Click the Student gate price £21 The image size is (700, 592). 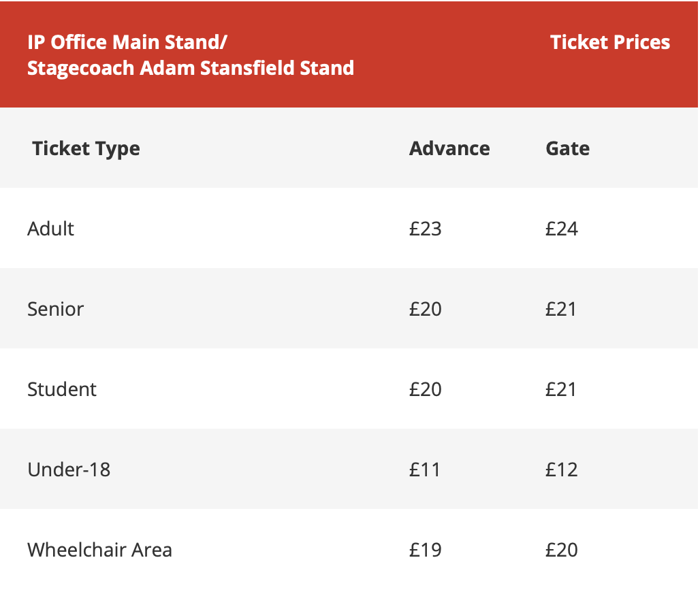560,389
